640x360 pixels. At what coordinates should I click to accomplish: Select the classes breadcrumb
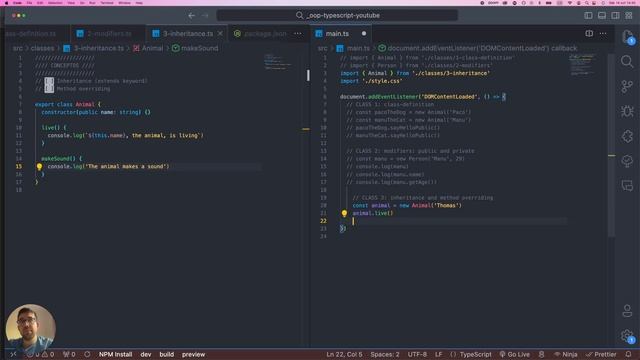pos(42,48)
